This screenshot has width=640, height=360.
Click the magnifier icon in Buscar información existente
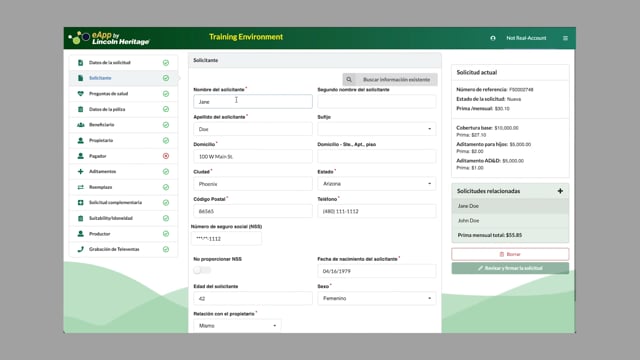tap(349, 80)
